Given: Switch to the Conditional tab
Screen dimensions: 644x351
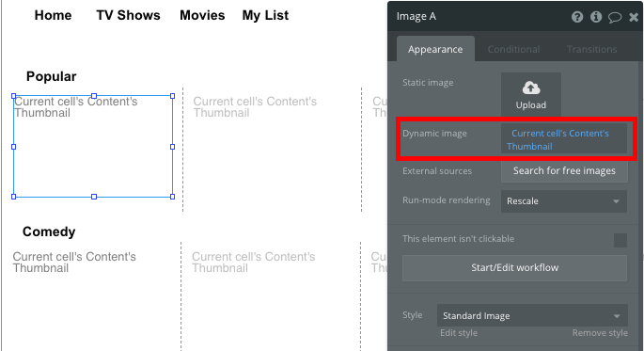Looking at the screenshot, I should [x=513, y=49].
